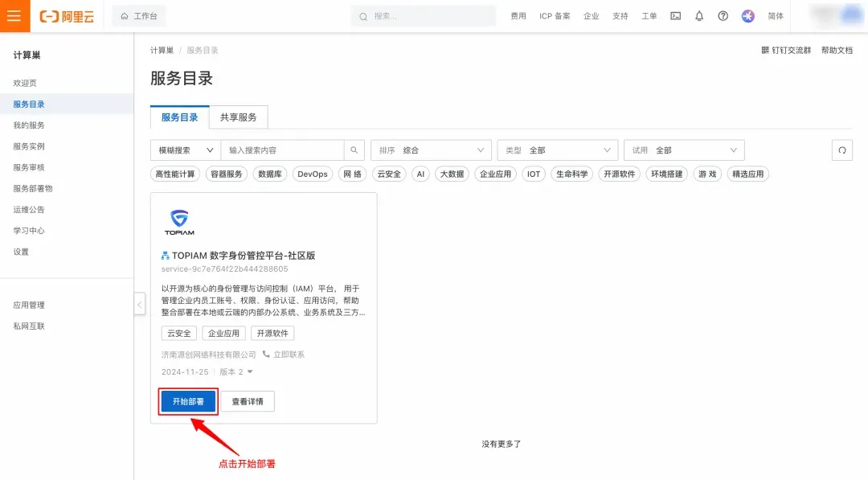Open the 类型 全部 dropdown
Viewport: 868px width, 480px height.
click(x=558, y=150)
